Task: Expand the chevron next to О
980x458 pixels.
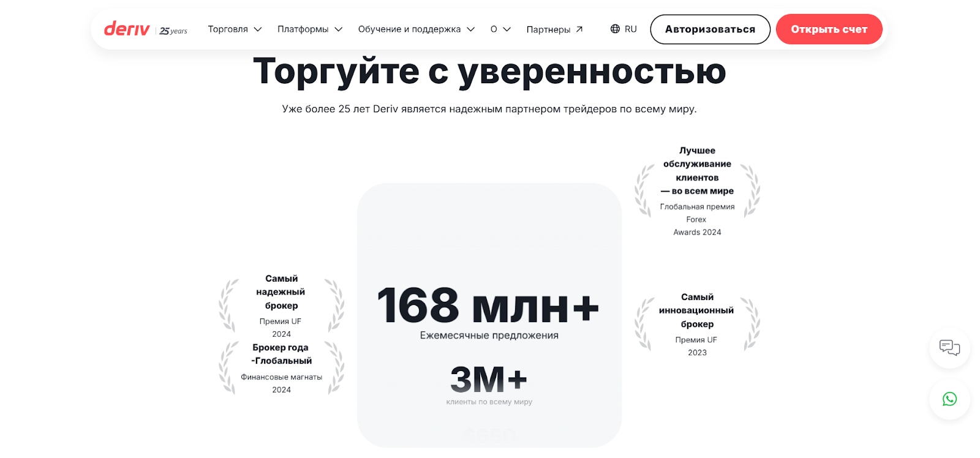Action: point(507,29)
